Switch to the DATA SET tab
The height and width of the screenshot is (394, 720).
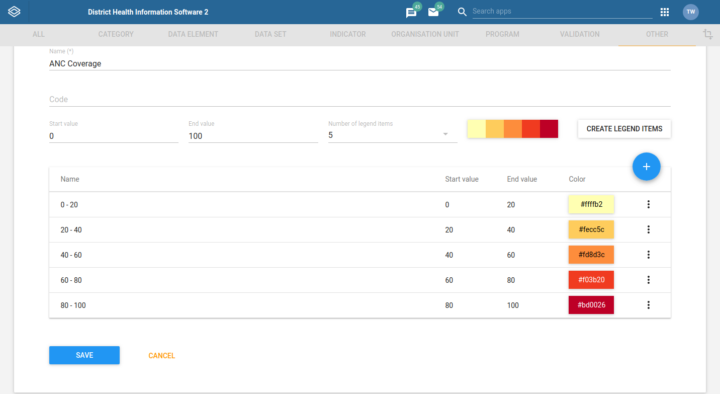pos(270,34)
